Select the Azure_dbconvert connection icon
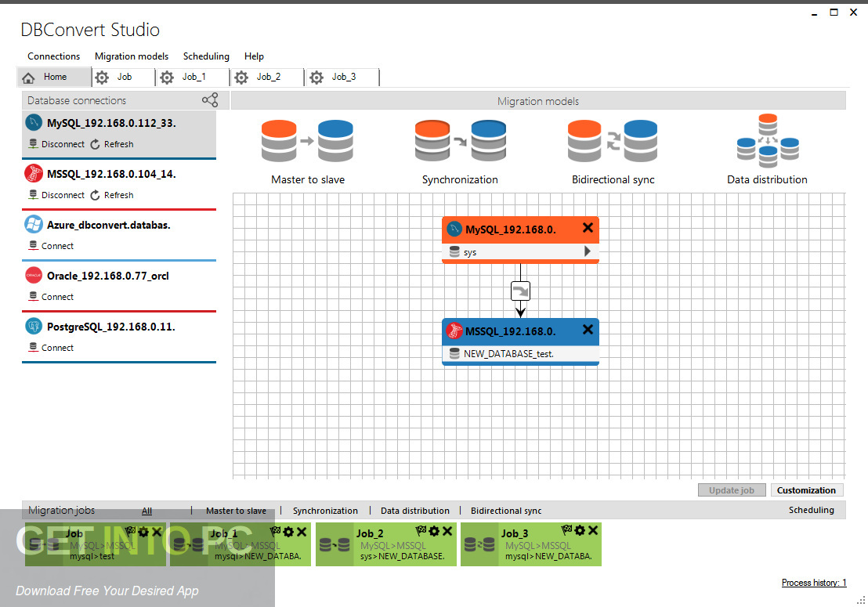Screen dimensions: 868x607 (x=34, y=224)
